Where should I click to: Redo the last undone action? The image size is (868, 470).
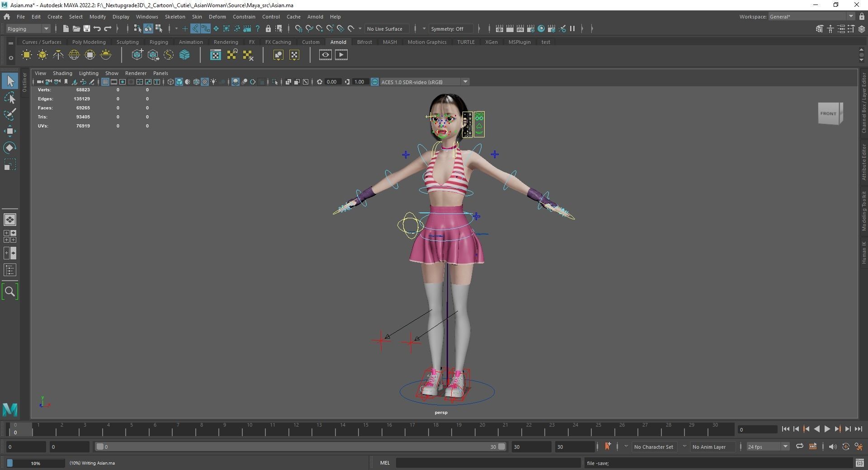108,28
